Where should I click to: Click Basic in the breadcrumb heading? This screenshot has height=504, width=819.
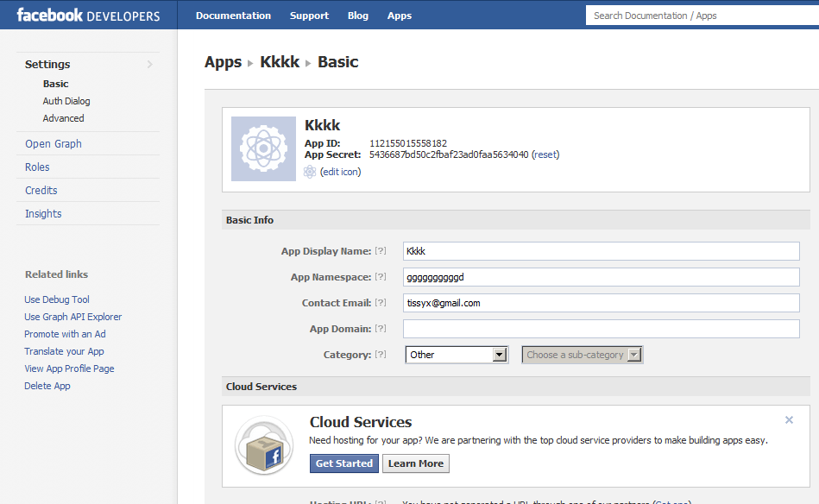[x=338, y=61]
